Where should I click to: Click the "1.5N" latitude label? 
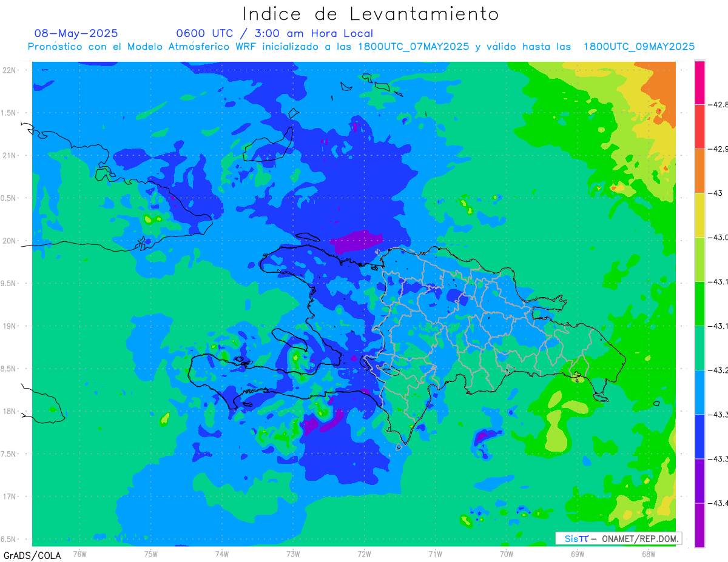(8, 113)
